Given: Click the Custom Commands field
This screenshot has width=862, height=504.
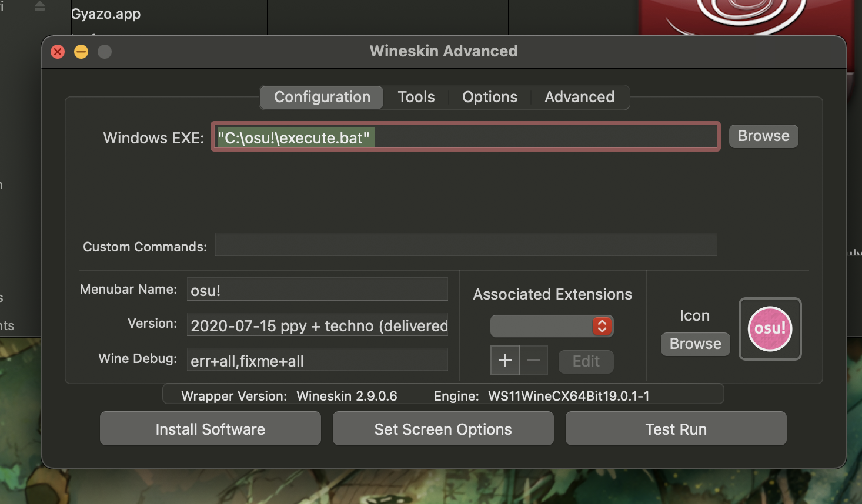Looking at the screenshot, I should [x=466, y=244].
